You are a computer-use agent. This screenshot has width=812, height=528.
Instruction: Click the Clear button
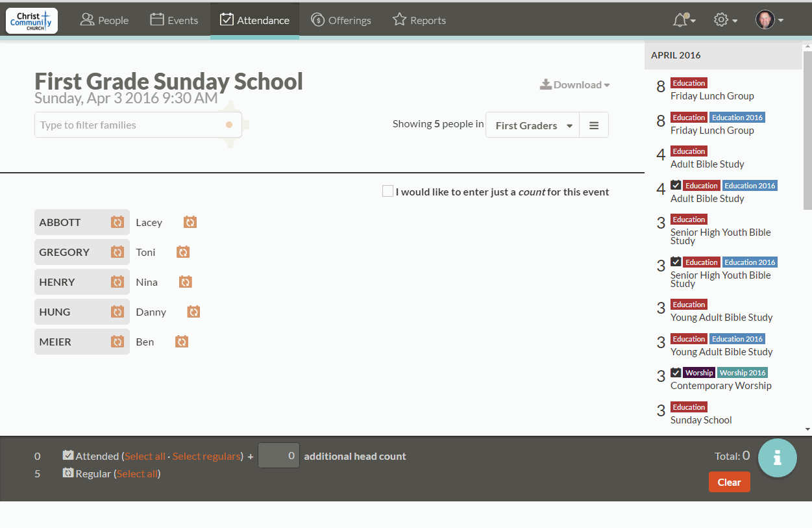(x=729, y=482)
